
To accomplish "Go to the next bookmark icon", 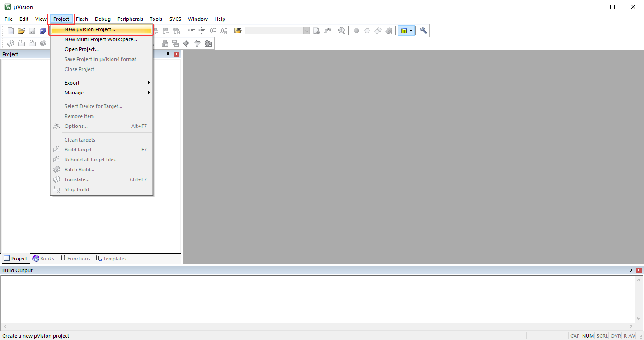I will [166, 31].
